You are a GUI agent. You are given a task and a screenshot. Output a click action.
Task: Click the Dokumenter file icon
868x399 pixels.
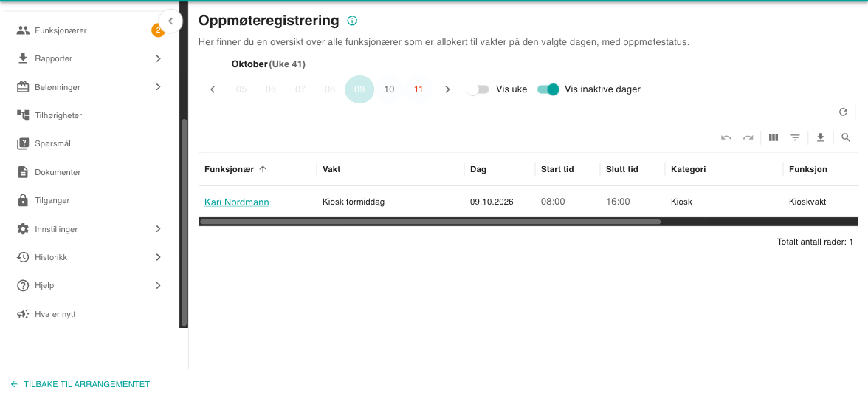(x=23, y=172)
